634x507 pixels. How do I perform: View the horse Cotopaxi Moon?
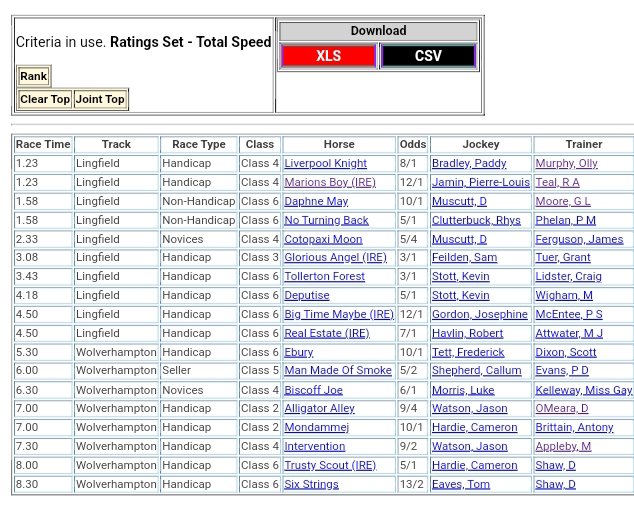[x=323, y=239]
